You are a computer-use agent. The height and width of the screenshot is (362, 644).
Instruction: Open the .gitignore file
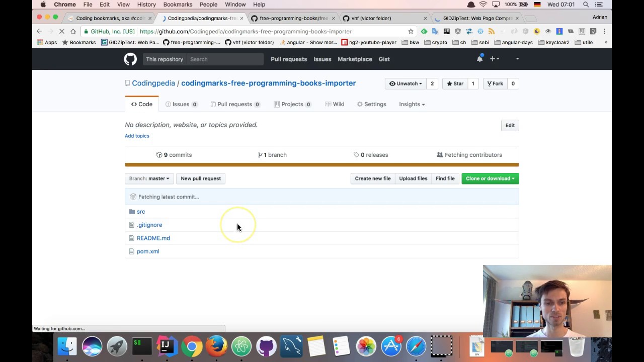[x=149, y=225]
